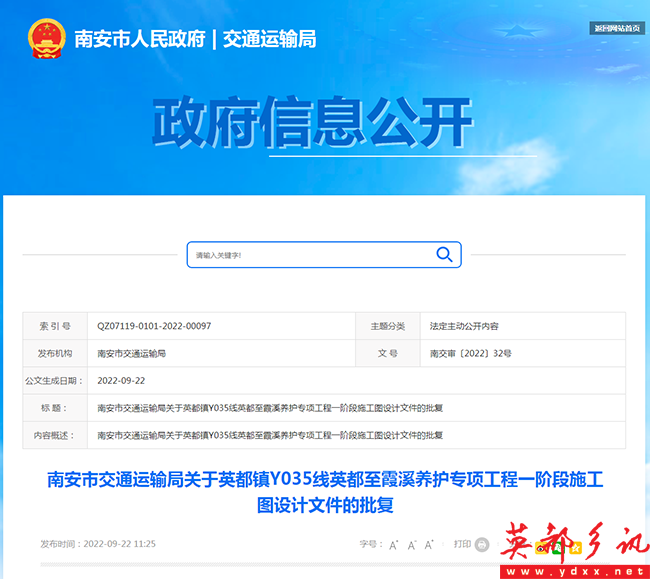Click the round print icon
Screen dimensions: 650x579
482,544
